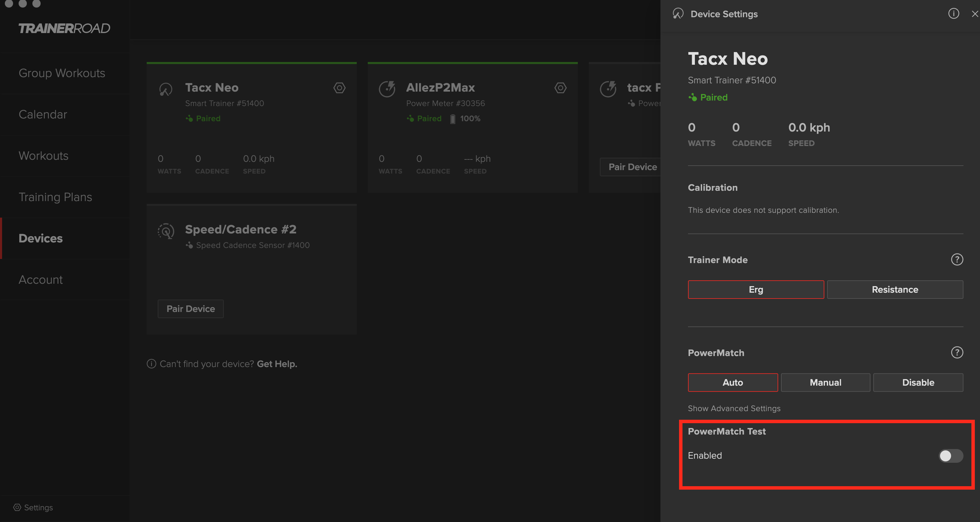Open the Workouts sidebar section
The width and height of the screenshot is (980, 522).
pos(43,156)
